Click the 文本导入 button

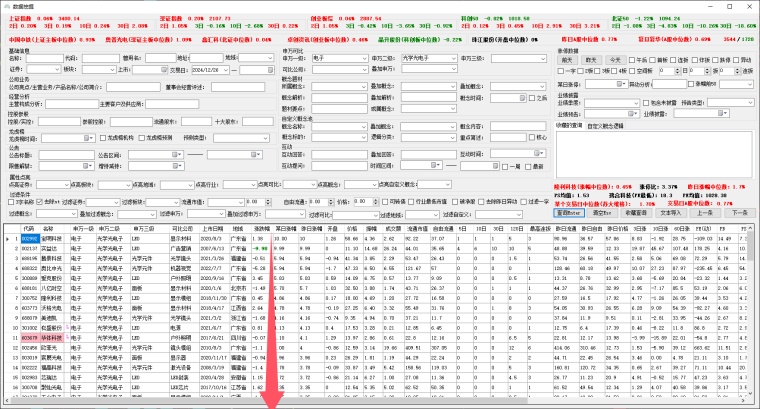[671, 213]
